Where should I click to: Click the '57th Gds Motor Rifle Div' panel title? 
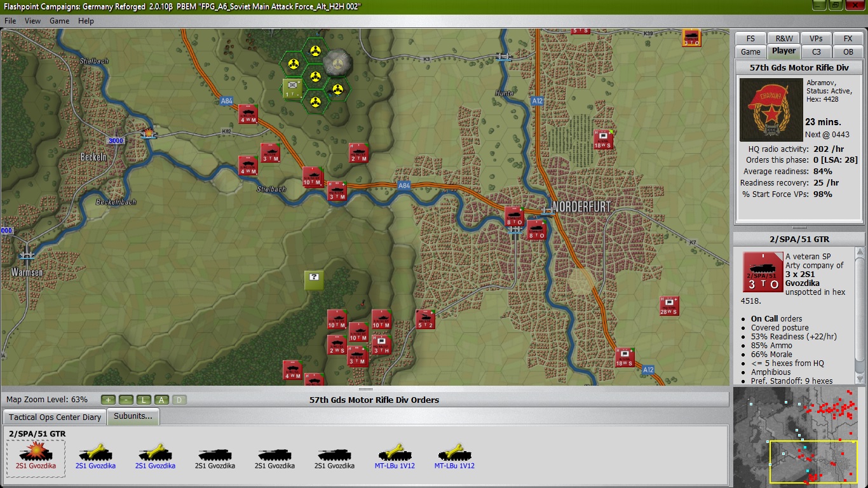[799, 67]
